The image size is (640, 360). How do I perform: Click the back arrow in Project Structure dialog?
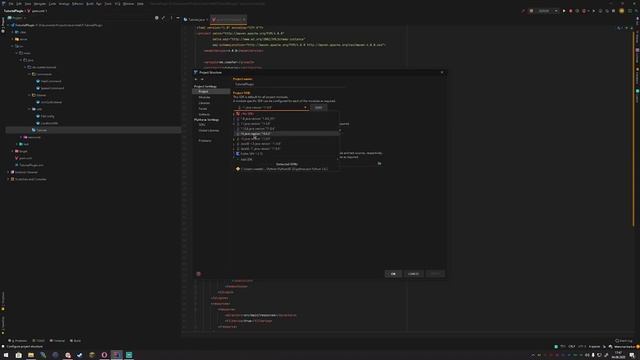196,79
